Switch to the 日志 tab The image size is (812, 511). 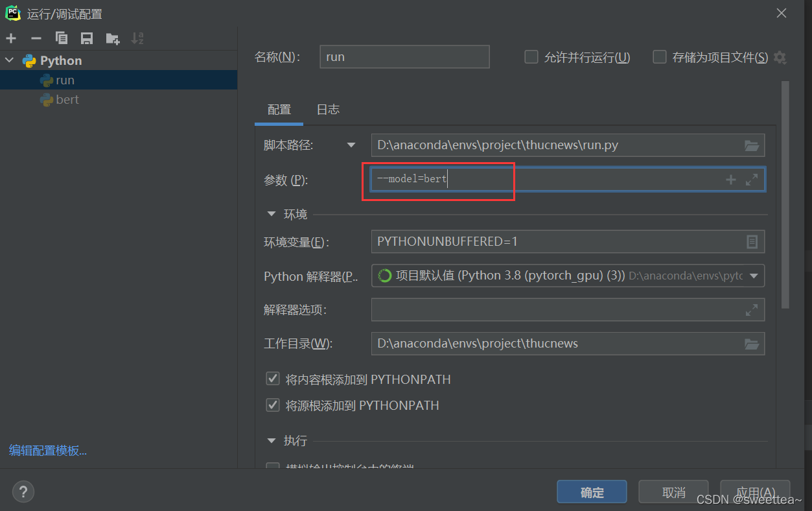point(328,110)
